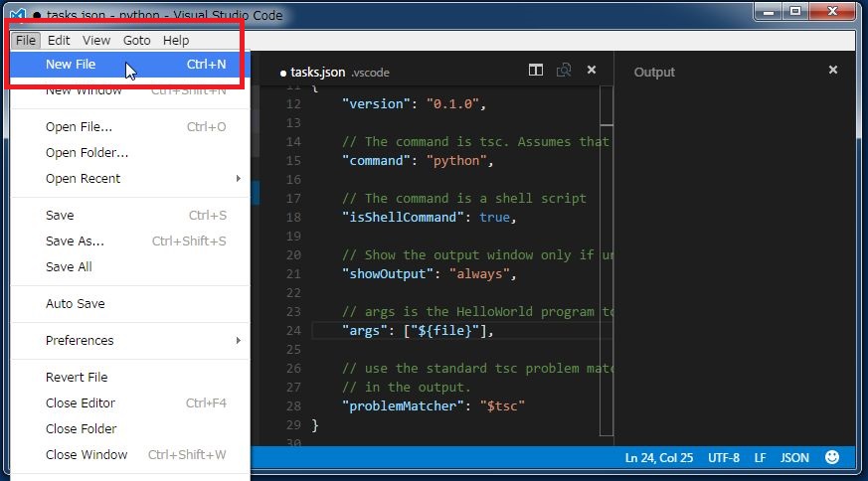The height and width of the screenshot is (481, 868).
Task: Click line number 24 in the gutter
Action: tap(294, 331)
